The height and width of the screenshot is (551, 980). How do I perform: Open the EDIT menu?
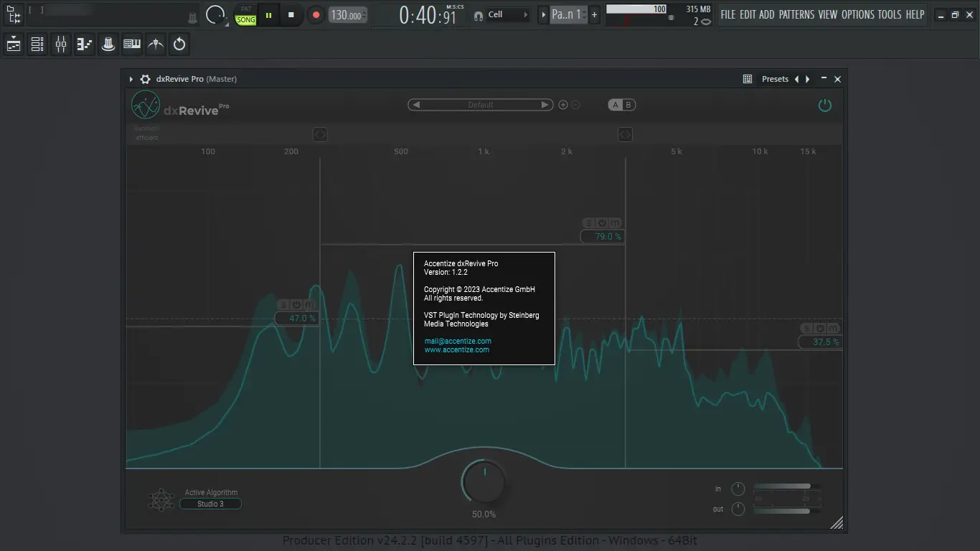(748, 14)
